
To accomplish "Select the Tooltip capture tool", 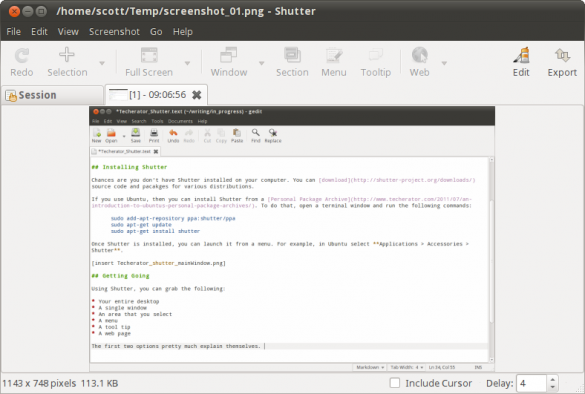I will click(376, 62).
